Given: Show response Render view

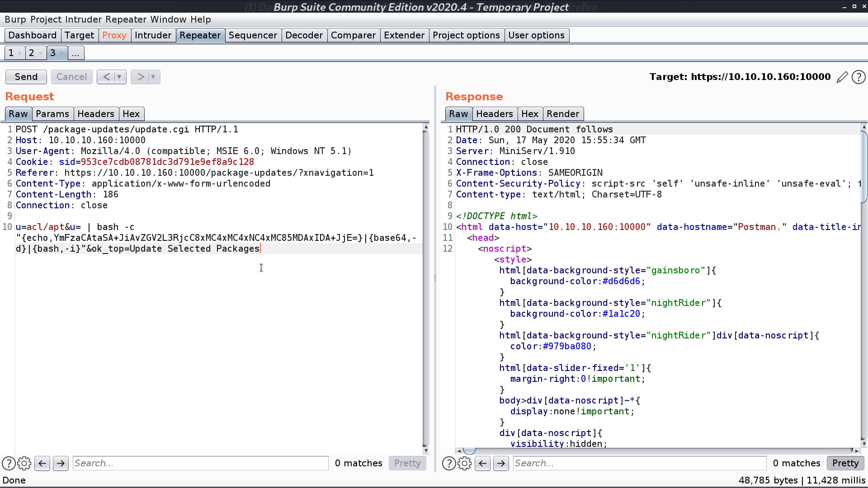Looking at the screenshot, I should coord(563,114).
